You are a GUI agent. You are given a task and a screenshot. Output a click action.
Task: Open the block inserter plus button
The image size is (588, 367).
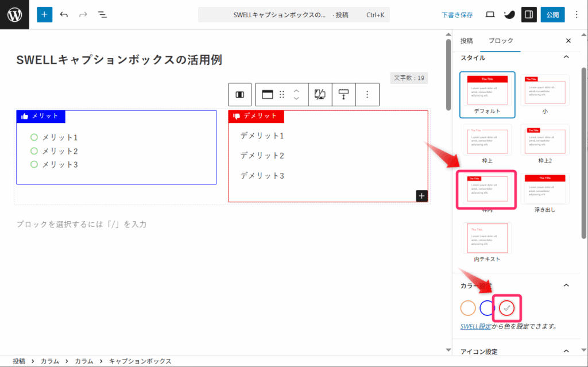point(44,14)
